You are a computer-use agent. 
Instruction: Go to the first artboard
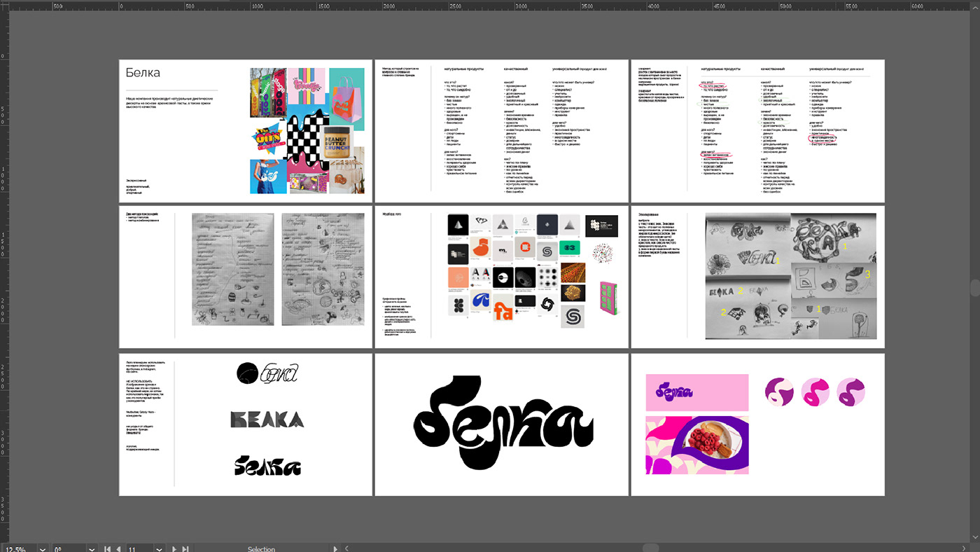click(x=107, y=548)
